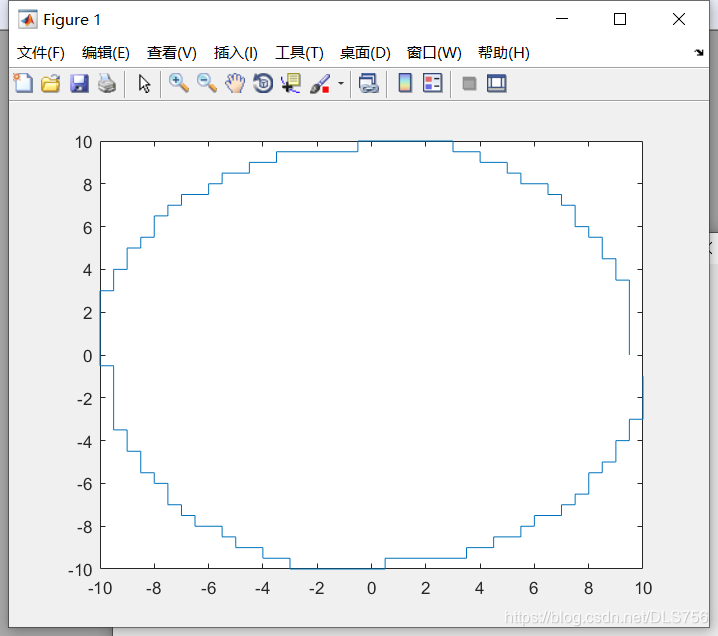This screenshot has height=636, width=718.
Task: Click the x-axis label -8
Action: pyautogui.click(x=153, y=588)
